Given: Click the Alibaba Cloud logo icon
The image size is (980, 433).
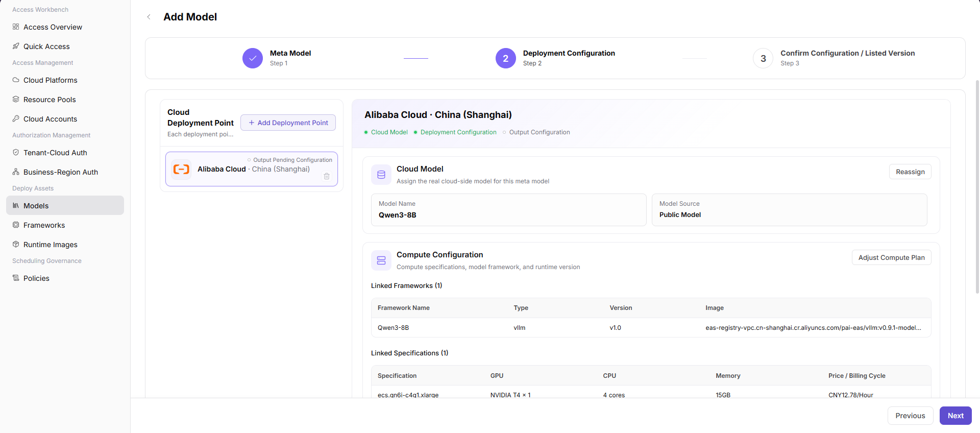Looking at the screenshot, I should coord(181,169).
